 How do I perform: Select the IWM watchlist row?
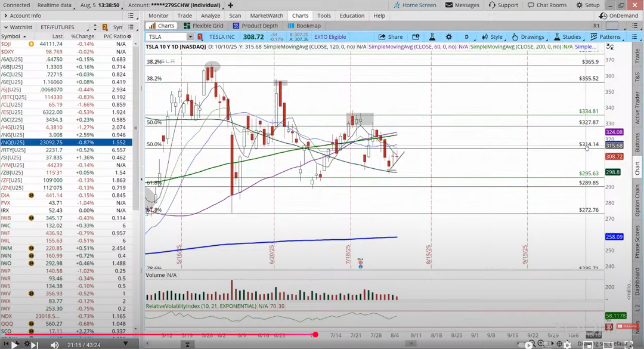[66, 248]
